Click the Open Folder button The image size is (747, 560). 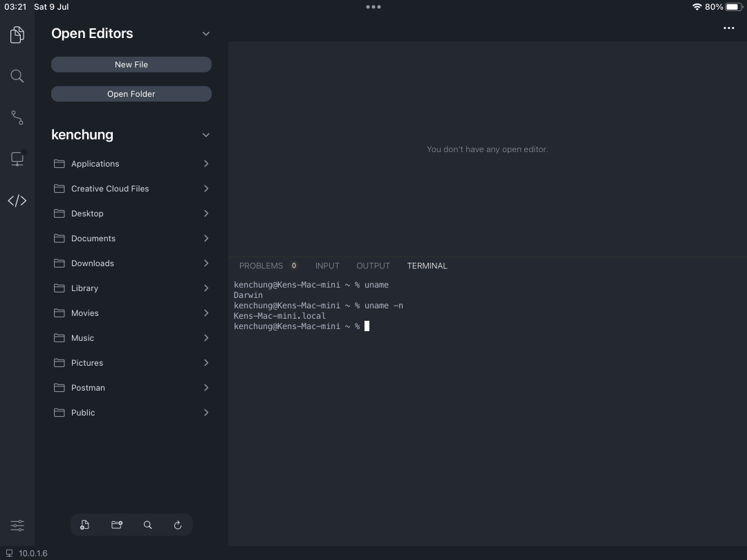[x=131, y=93]
